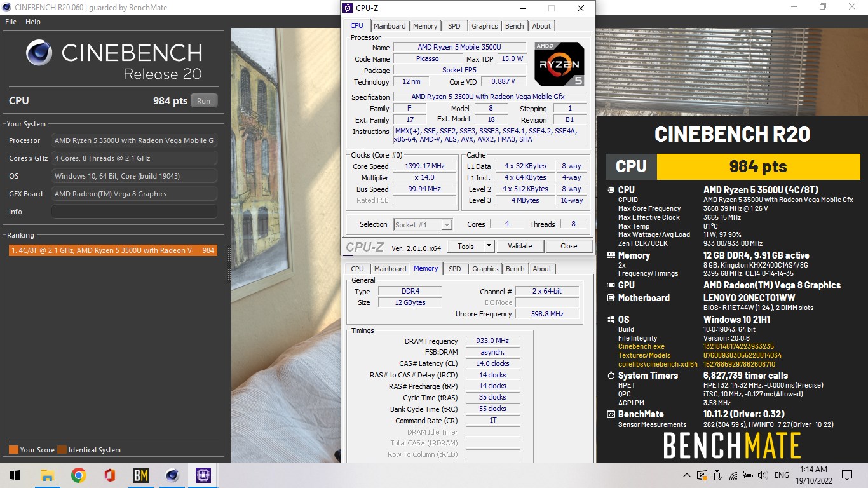Click AMD Ryzen 5 logo in CPU-Z
This screenshot has height=488, width=868.
(559, 64)
